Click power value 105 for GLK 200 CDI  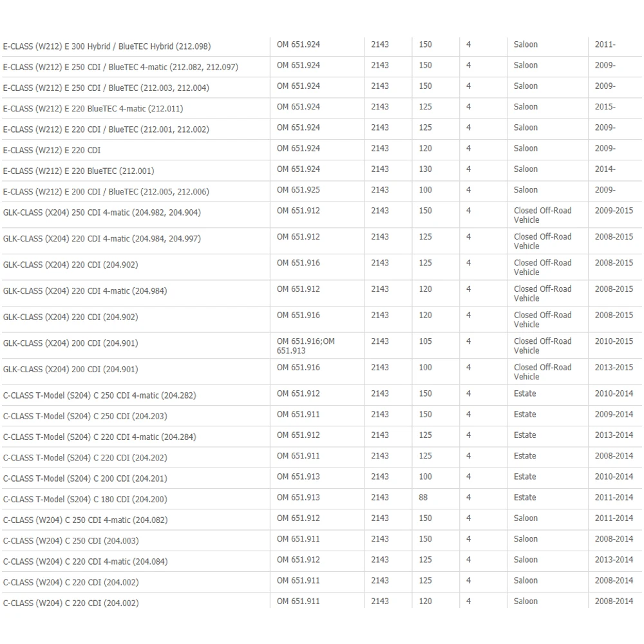pyautogui.click(x=425, y=341)
